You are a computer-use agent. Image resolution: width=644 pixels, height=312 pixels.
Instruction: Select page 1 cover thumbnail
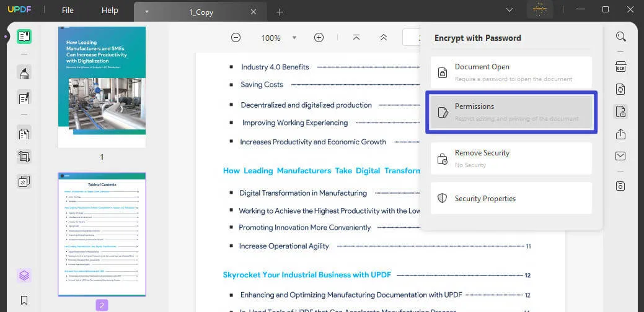[102, 87]
